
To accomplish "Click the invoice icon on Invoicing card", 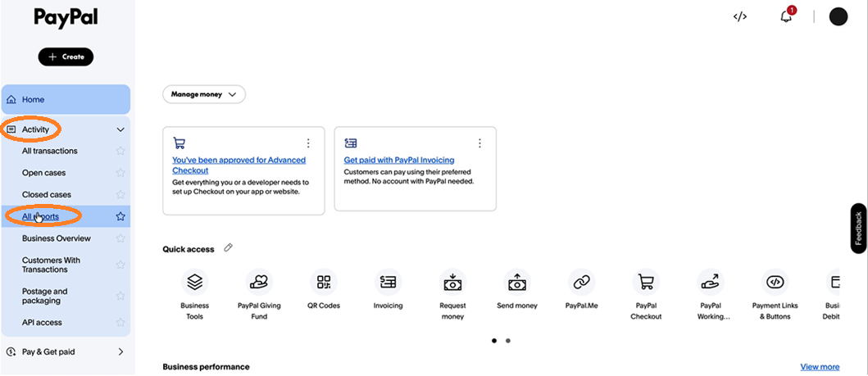I will click(351, 143).
